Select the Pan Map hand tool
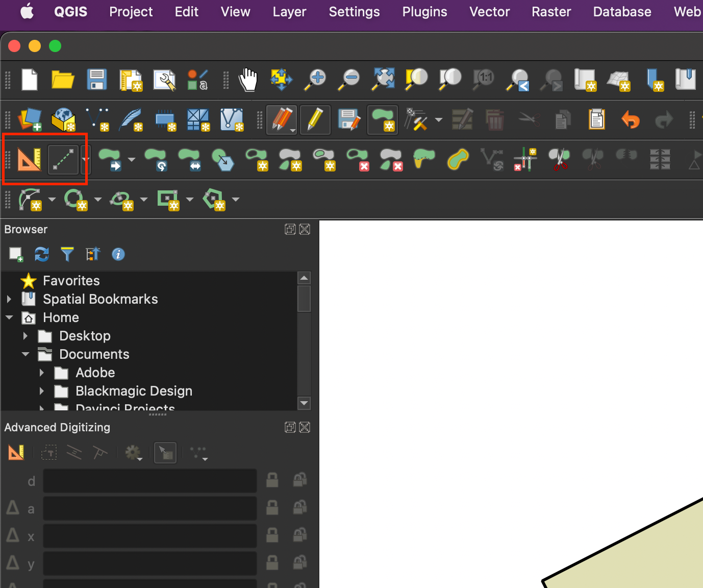Screen dimensions: 703x588 [x=248, y=80]
